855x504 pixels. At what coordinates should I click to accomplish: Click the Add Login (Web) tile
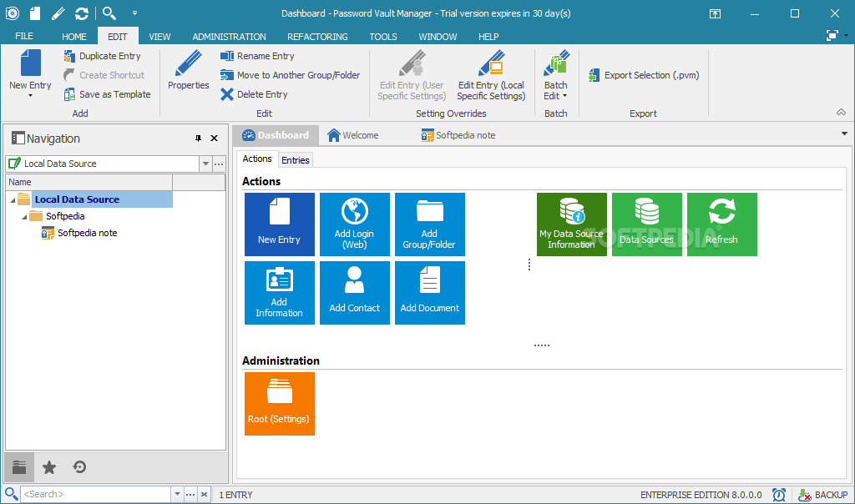pos(354,224)
